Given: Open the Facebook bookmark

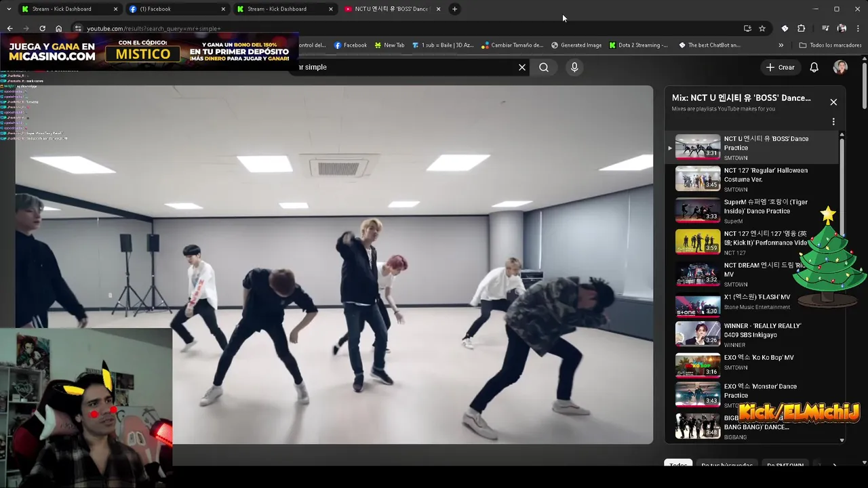Looking at the screenshot, I should click(351, 45).
